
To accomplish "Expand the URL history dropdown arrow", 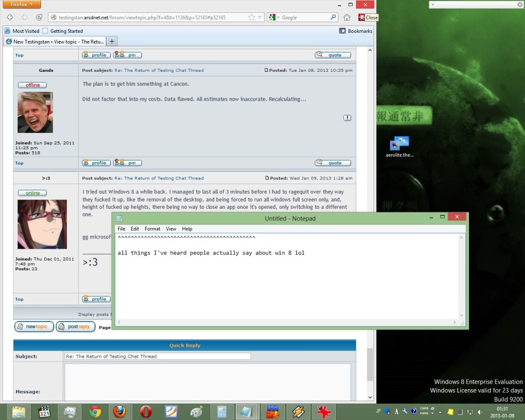I will tap(260, 17).
